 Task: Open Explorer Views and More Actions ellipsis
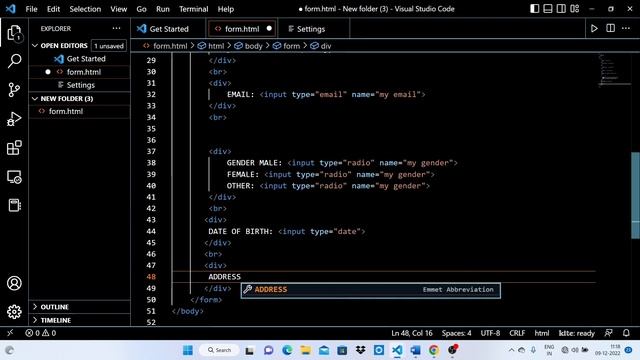pyautogui.click(x=116, y=28)
